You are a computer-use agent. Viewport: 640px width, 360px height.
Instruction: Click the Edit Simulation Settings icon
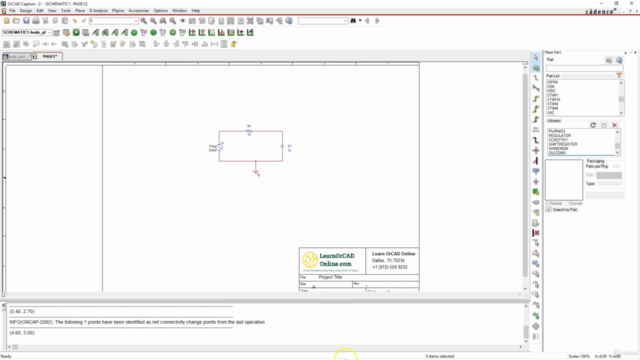click(66, 32)
